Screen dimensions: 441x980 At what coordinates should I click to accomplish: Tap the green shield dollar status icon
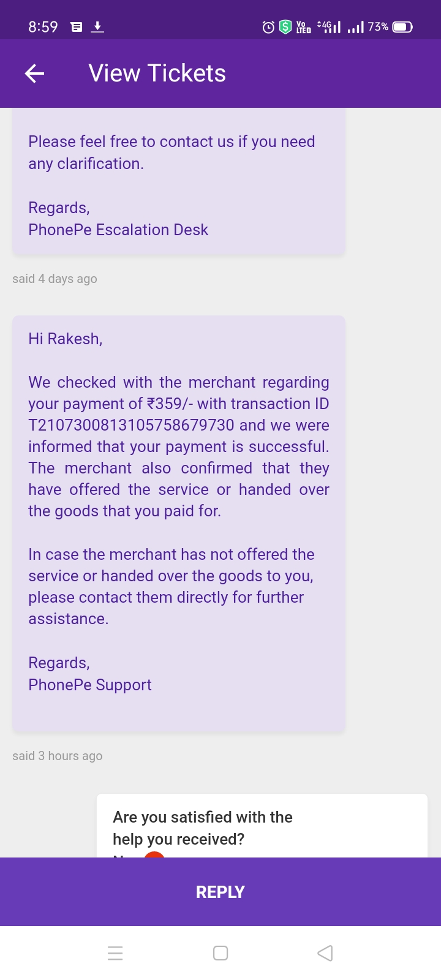tap(285, 27)
